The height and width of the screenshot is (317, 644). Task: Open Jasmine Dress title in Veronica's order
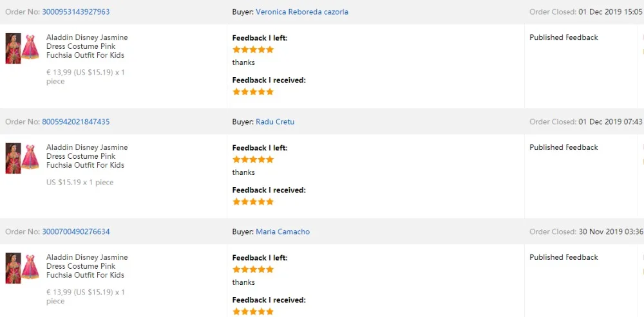87,46
